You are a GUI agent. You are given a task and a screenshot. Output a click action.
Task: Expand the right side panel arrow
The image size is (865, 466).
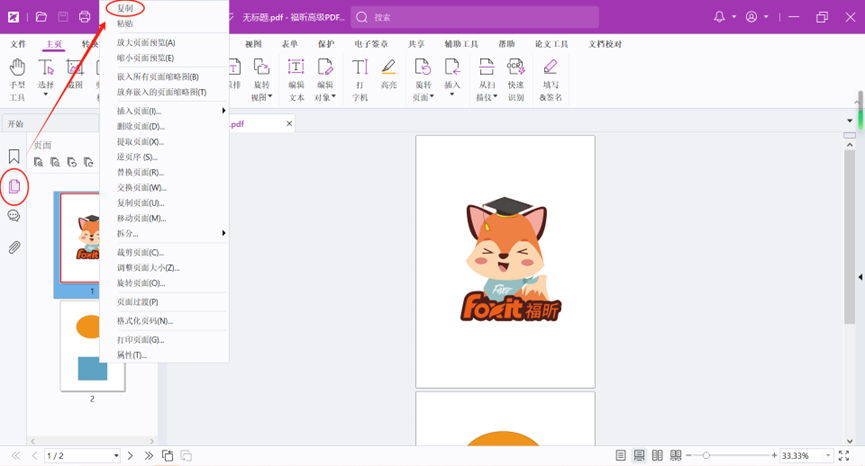[x=861, y=277]
